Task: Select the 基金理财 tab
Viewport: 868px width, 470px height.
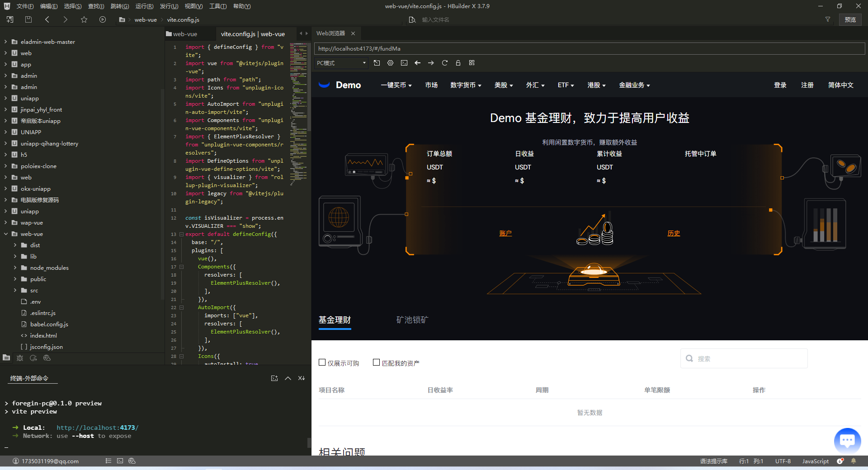Action: point(335,320)
